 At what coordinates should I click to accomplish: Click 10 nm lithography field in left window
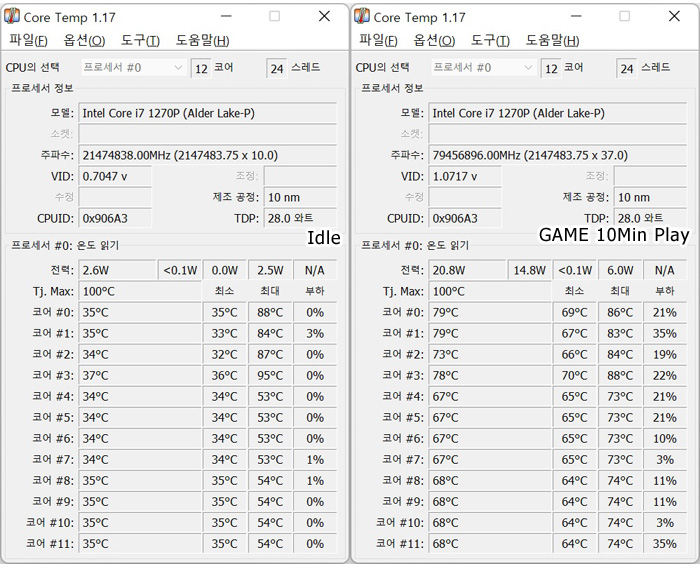(300, 197)
